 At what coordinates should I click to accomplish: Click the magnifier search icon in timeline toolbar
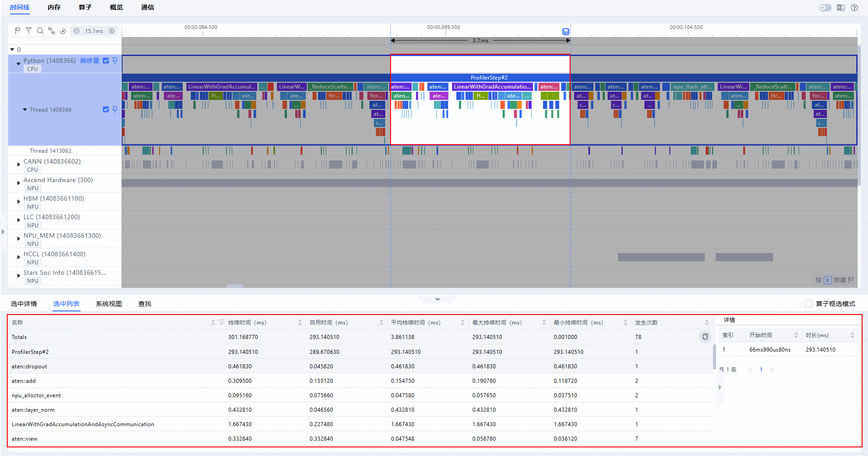point(40,31)
